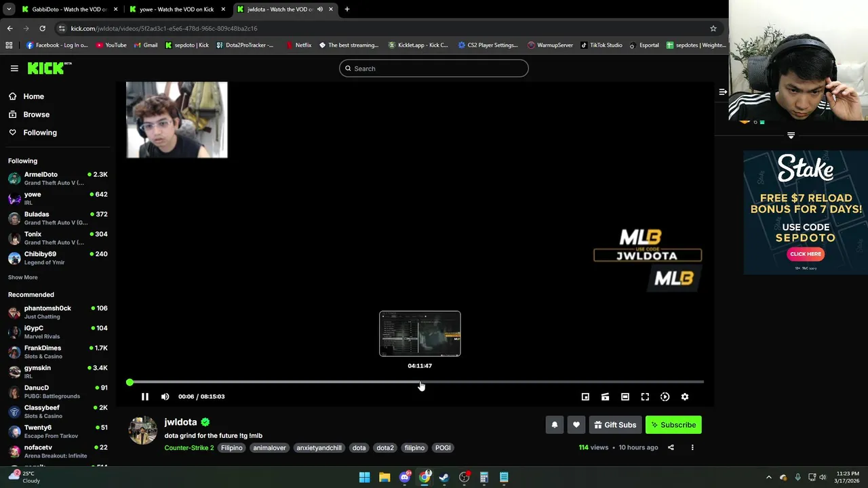The width and height of the screenshot is (868, 488).
Task: Open ArmelDoto followed channel
Action: (x=58, y=178)
